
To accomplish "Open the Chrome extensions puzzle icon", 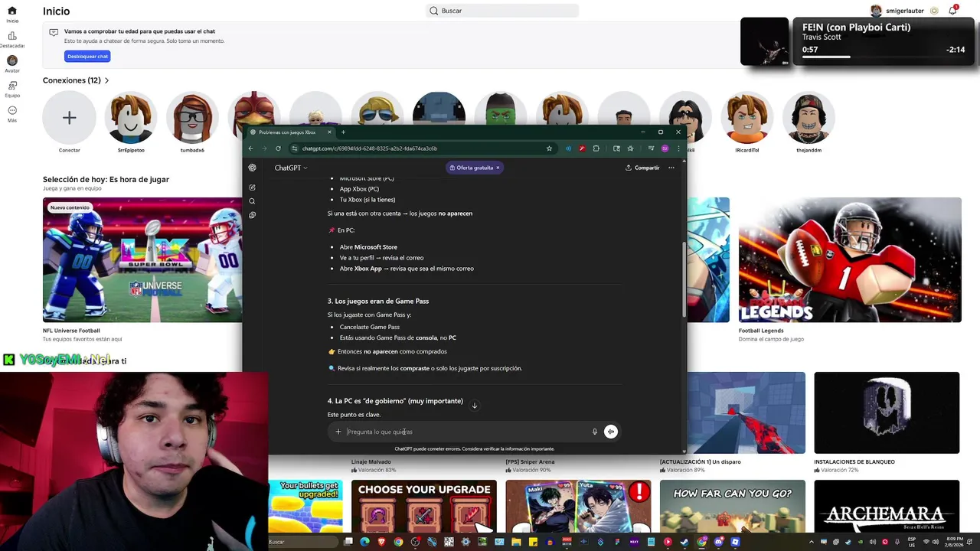I will click(596, 148).
